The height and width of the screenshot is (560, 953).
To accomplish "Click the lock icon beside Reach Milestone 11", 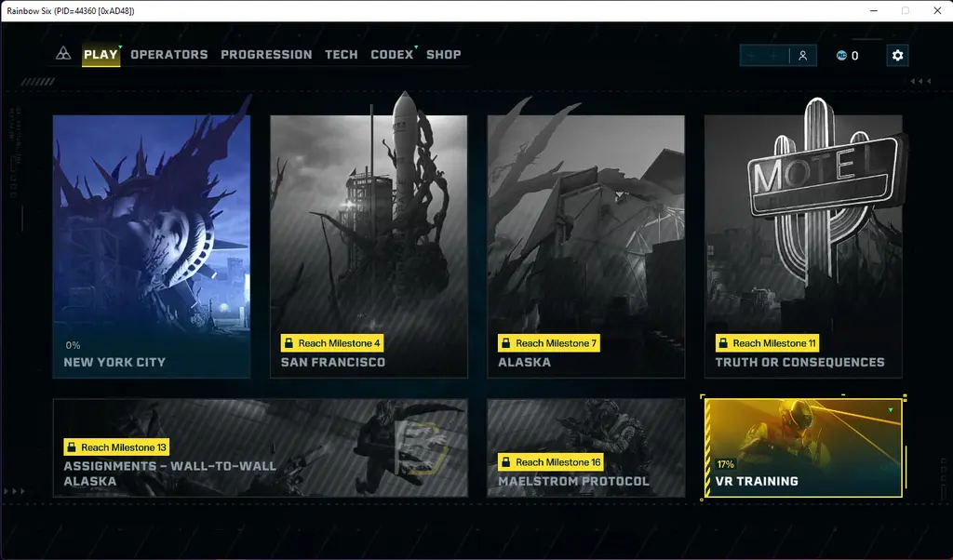I will coord(723,343).
